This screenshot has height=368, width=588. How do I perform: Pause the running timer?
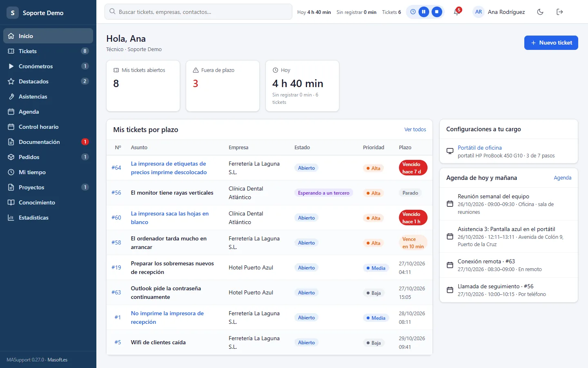coord(424,12)
